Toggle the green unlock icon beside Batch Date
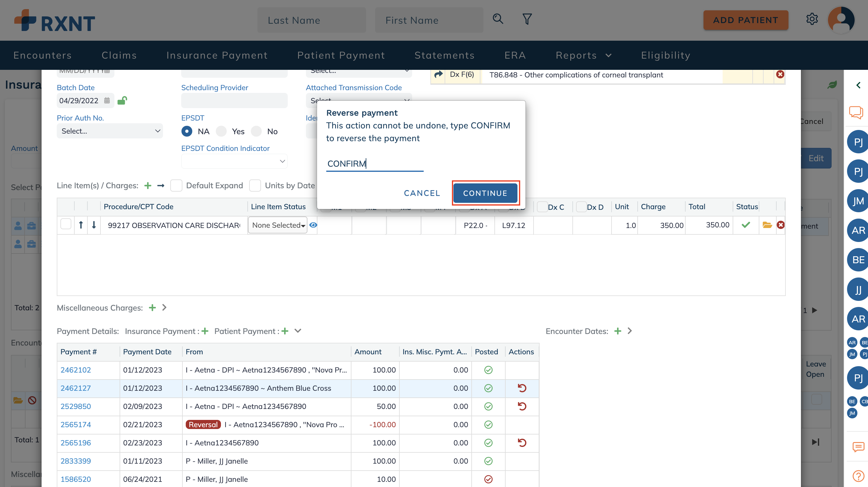The width and height of the screenshot is (868, 487). [x=122, y=100]
